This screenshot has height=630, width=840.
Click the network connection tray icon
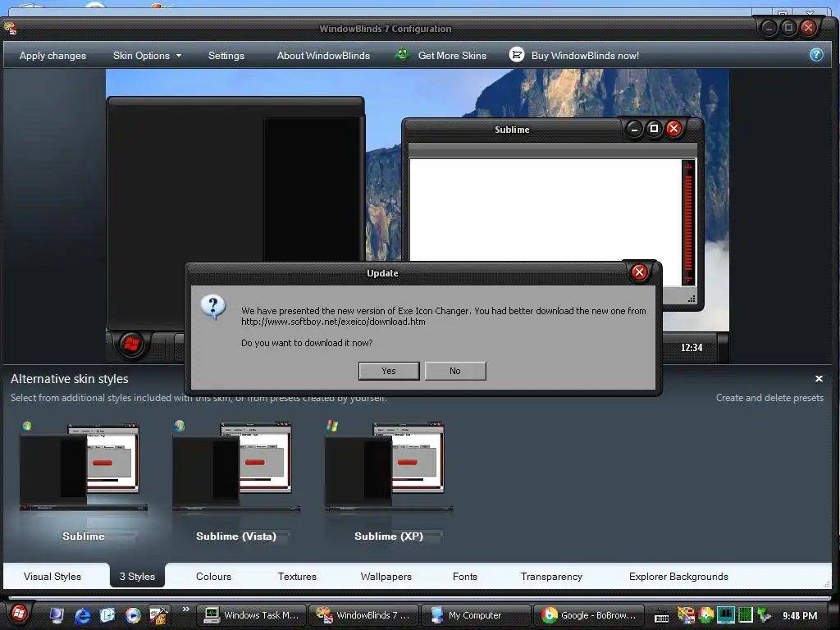(765, 615)
